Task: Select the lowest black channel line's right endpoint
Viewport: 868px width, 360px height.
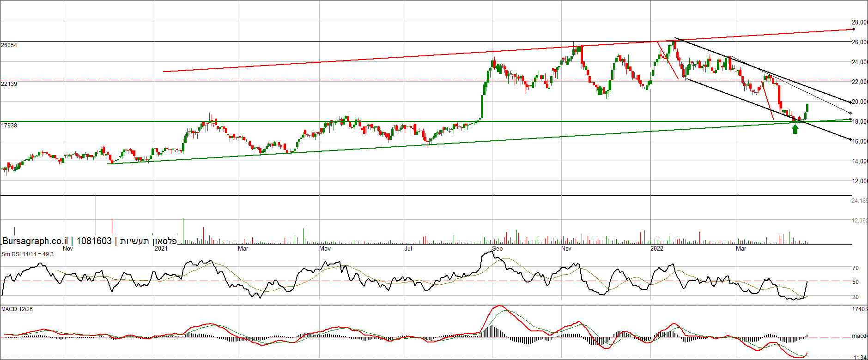Action: 850,139
